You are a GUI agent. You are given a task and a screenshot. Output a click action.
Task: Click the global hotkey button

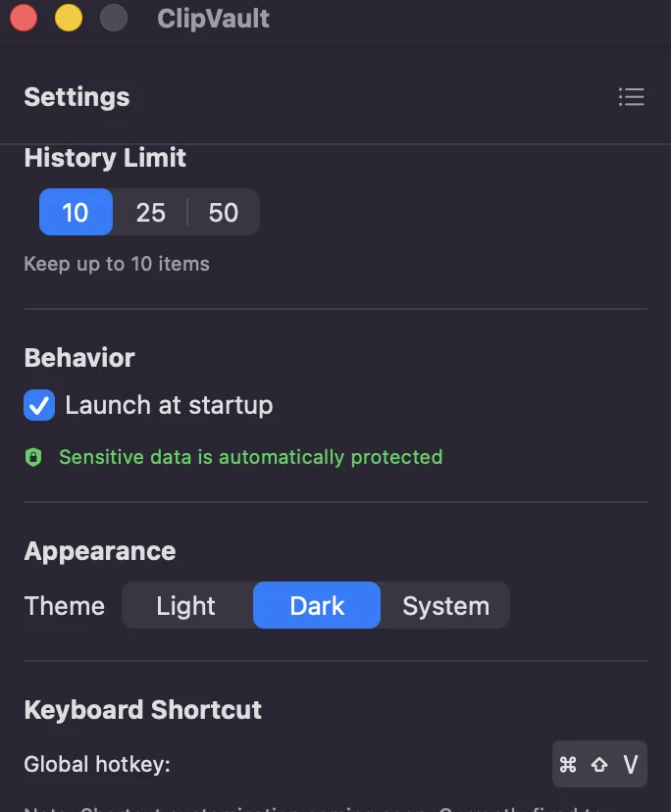pyautogui.click(x=599, y=764)
